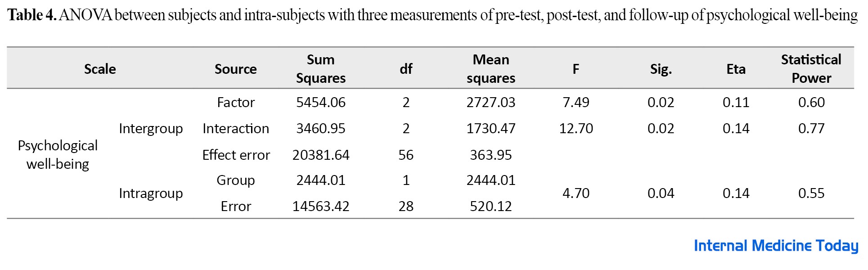Click the Intragroup row label
Viewport: 868px width, 270px height.
[151, 193]
